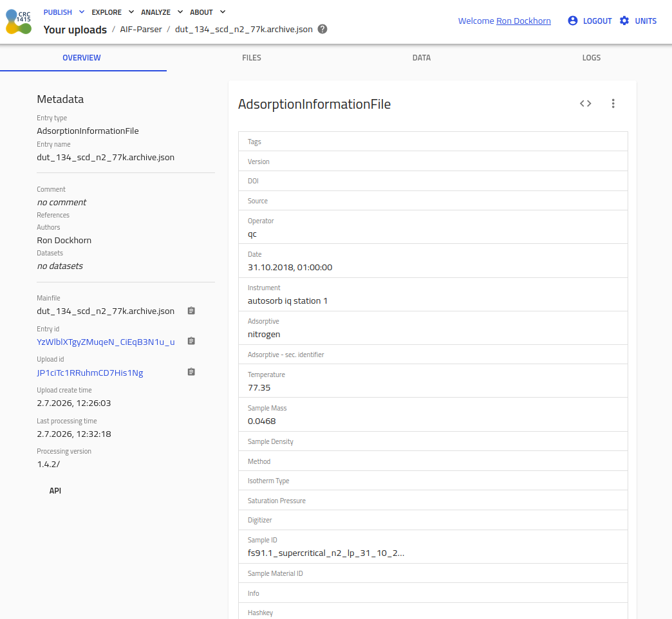
Task: Select the truncated Sample ID value fs91.1_supercritical
Action: click(x=326, y=553)
